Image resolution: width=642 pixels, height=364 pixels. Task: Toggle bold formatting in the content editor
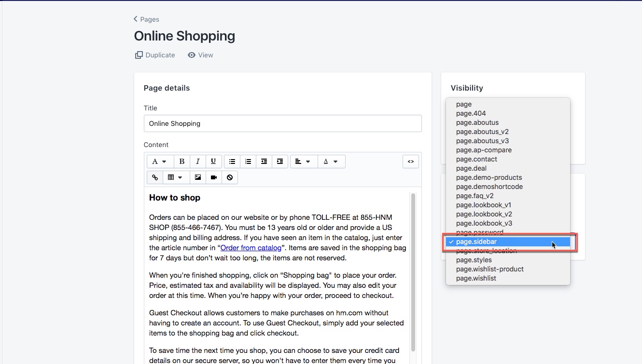pyautogui.click(x=182, y=162)
